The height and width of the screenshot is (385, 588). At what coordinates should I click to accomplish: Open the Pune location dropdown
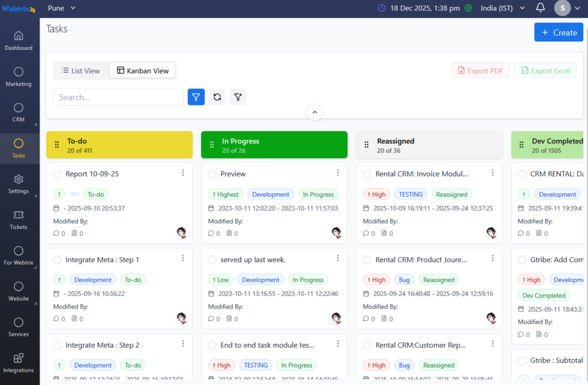(61, 8)
